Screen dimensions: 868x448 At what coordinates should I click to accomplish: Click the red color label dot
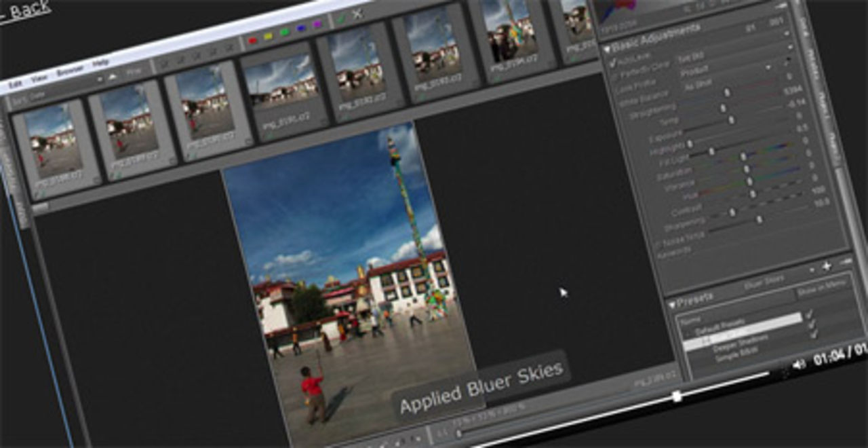253,41
